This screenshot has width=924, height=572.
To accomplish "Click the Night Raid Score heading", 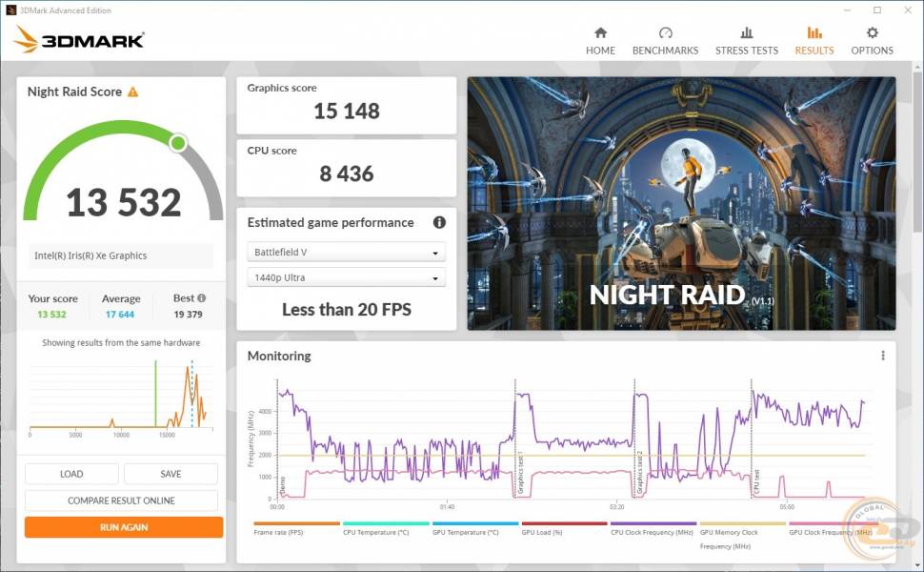I will [75, 92].
